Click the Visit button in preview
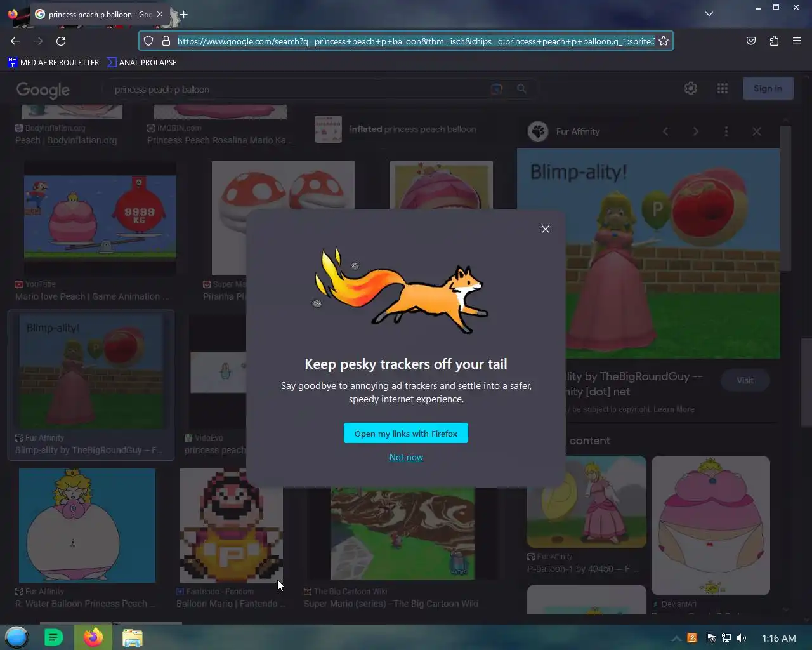The width and height of the screenshot is (812, 650). tap(745, 380)
